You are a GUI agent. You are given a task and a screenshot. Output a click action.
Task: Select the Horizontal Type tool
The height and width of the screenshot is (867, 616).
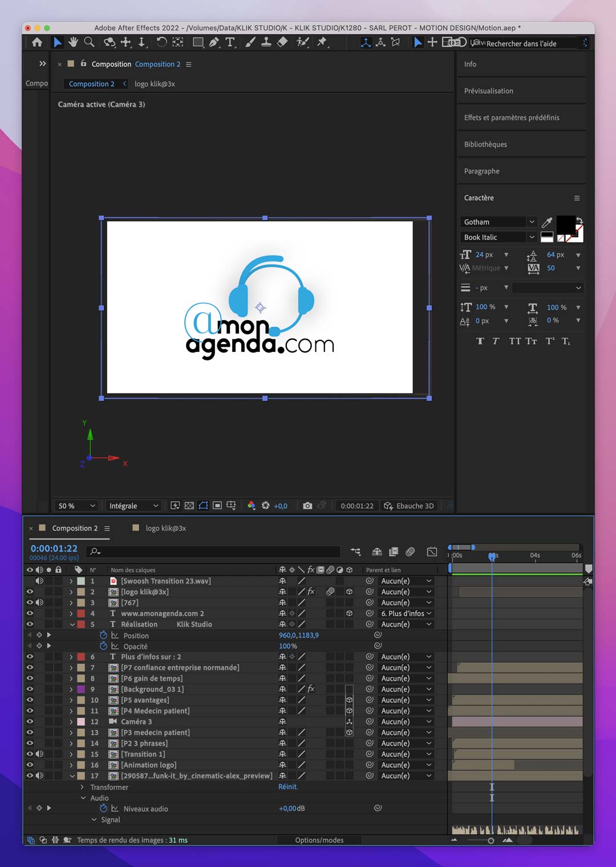(x=230, y=42)
